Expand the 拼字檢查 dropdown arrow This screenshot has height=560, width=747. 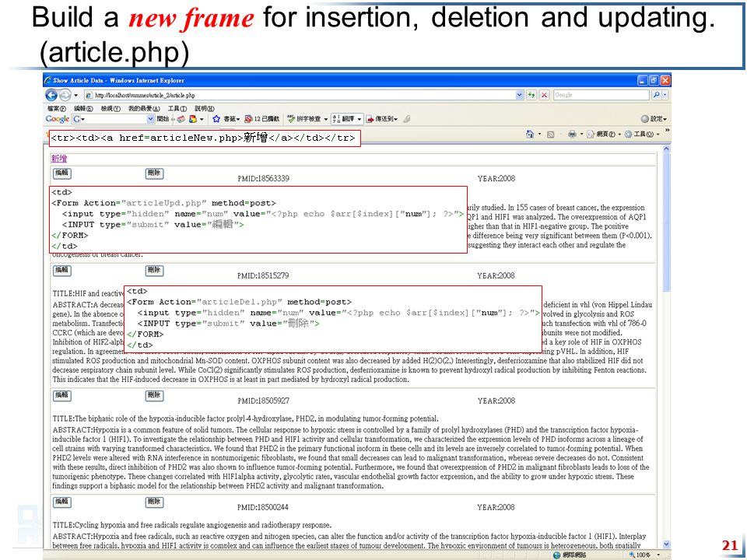326,119
